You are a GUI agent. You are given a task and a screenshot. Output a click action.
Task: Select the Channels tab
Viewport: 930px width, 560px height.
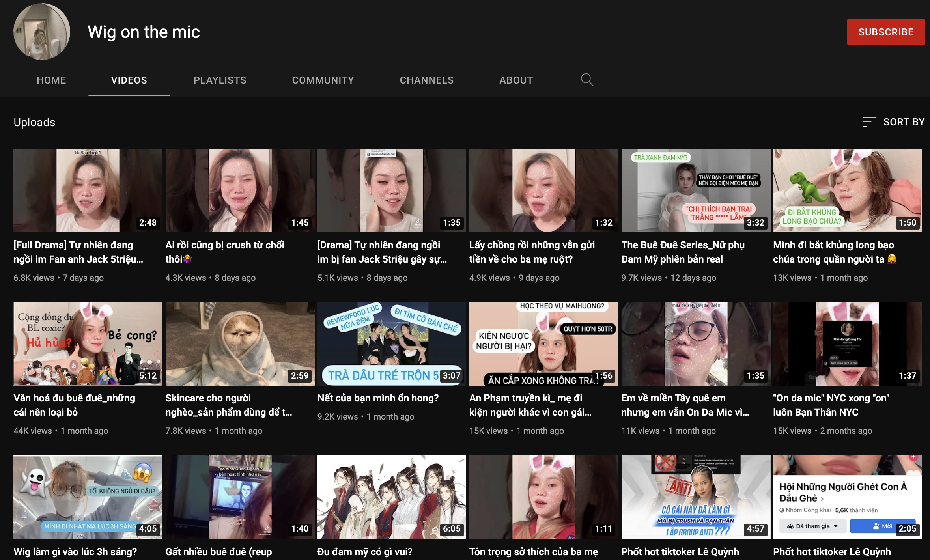426,80
